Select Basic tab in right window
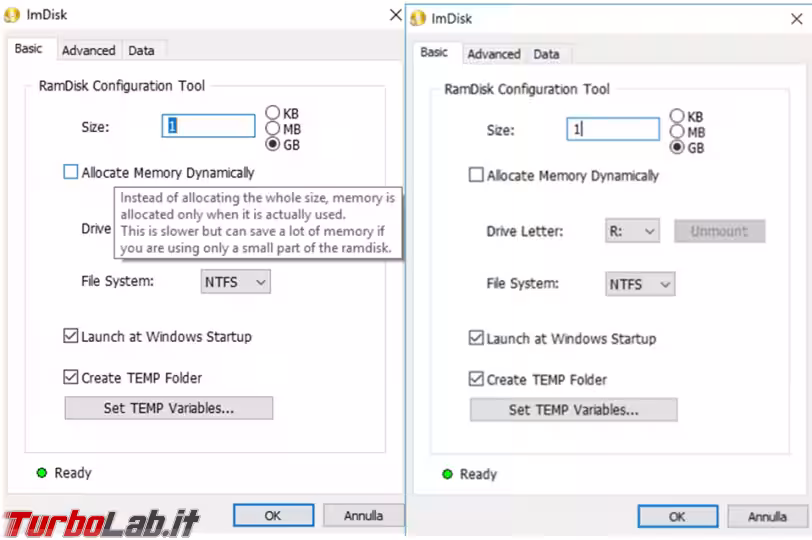Screen dimensions: 812x540 point(434,52)
